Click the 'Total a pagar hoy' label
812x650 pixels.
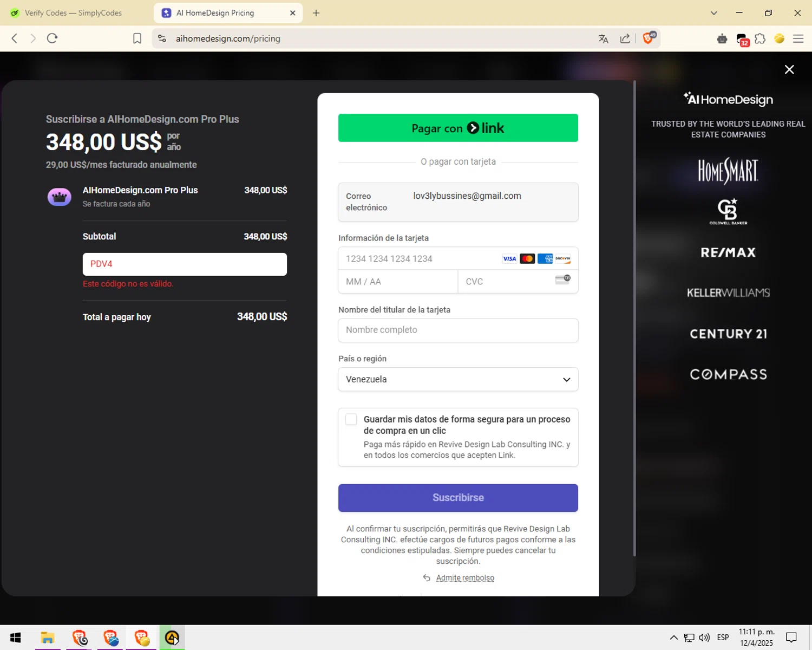point(116,317)
